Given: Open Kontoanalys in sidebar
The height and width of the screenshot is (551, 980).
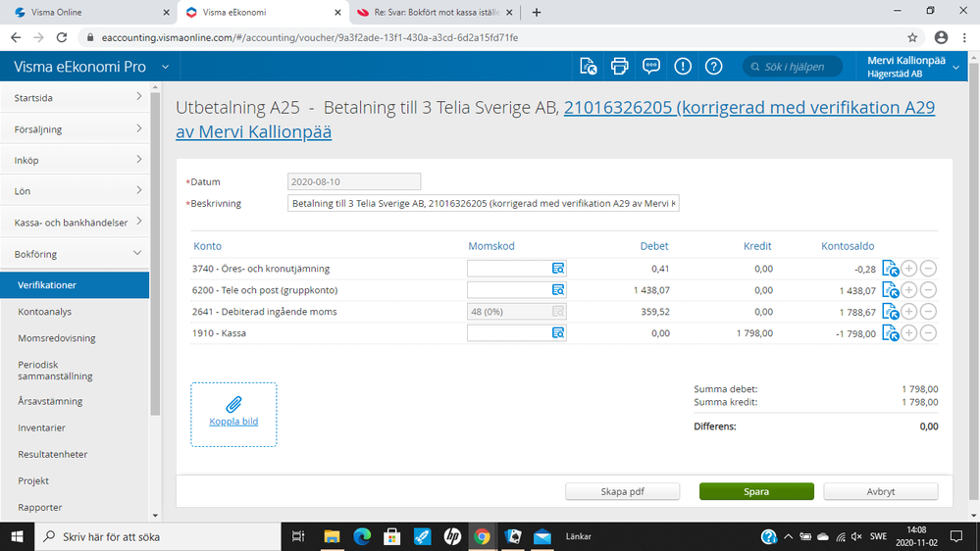Looking at the screenshot, I should point(44,312).
